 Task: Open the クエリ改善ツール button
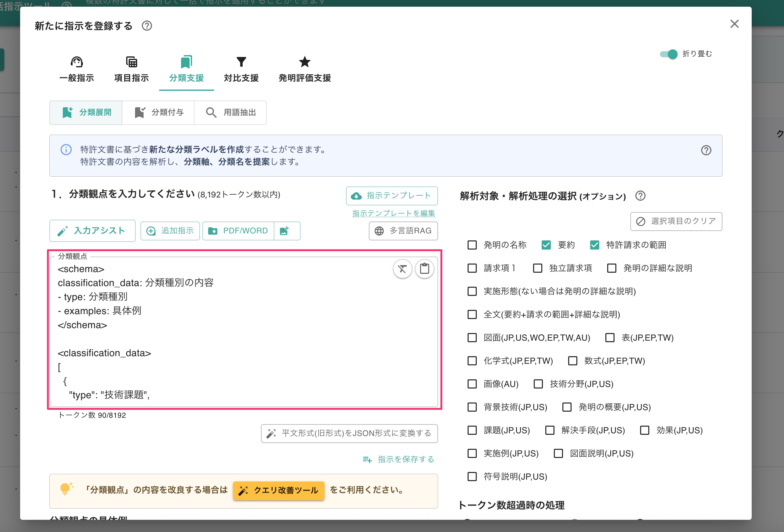(x=278, y=491)
